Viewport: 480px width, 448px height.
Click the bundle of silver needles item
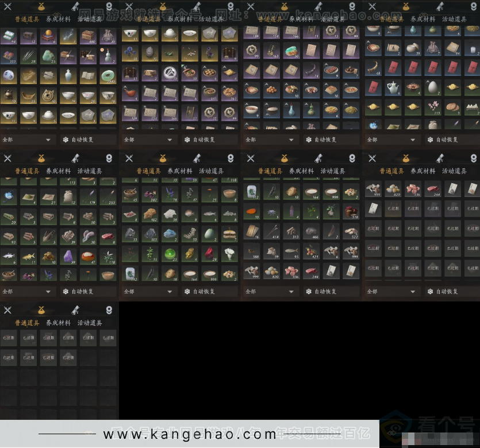(x=29, y=55)
